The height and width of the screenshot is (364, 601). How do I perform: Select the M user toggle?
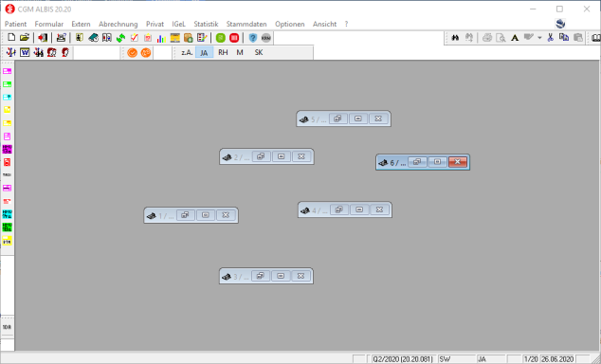coord(240,52)
